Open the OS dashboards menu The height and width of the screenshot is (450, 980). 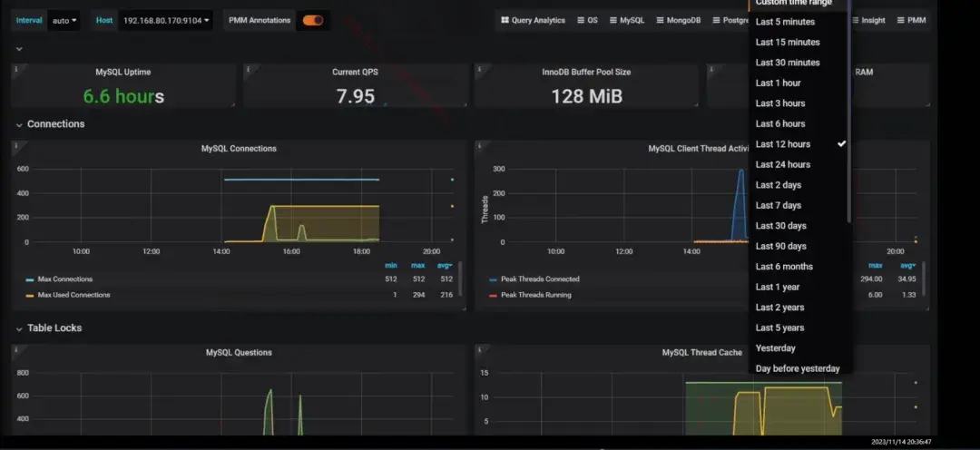click(x=587, y=20)
